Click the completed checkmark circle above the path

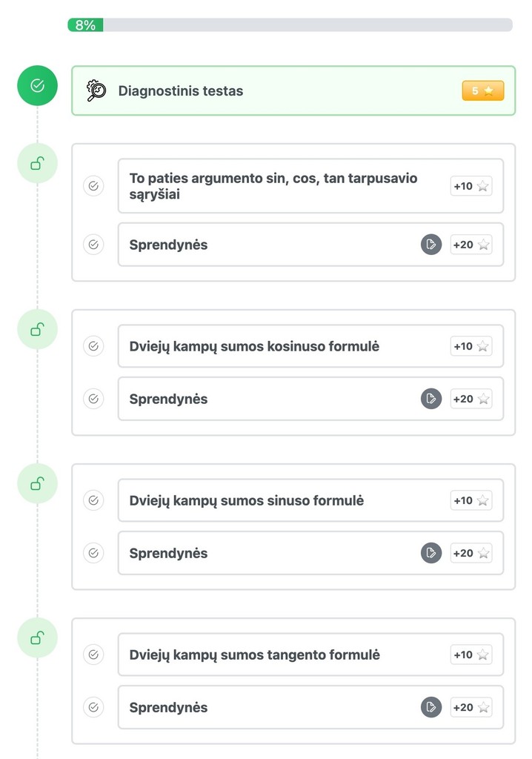pyautogui.click(x=37, y=85)
